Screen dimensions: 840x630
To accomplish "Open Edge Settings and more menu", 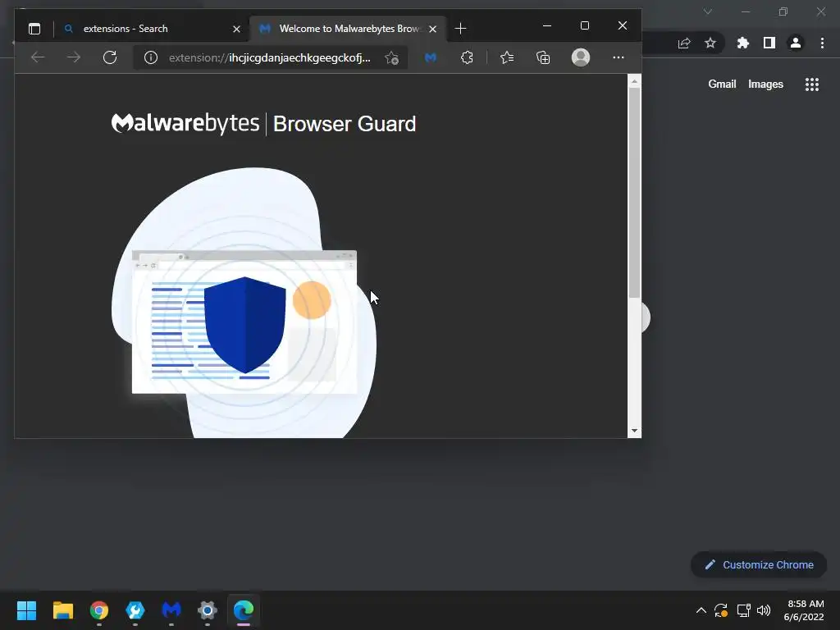I will pos(619,57).
